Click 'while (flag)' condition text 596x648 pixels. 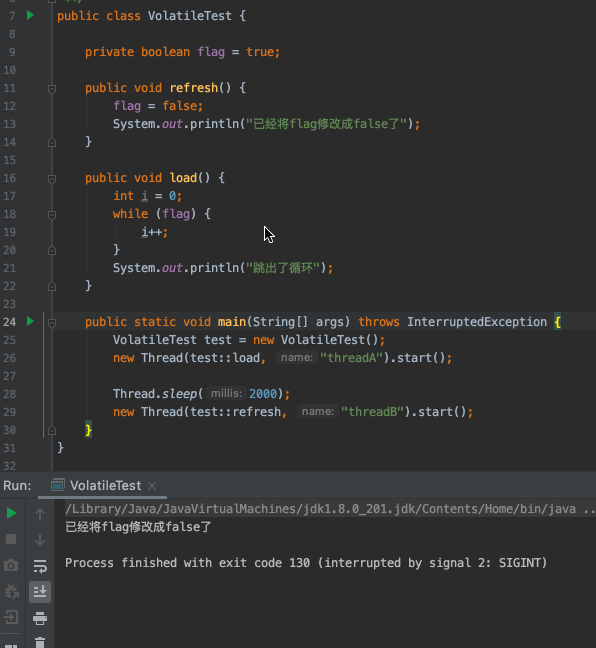point(154,214)
